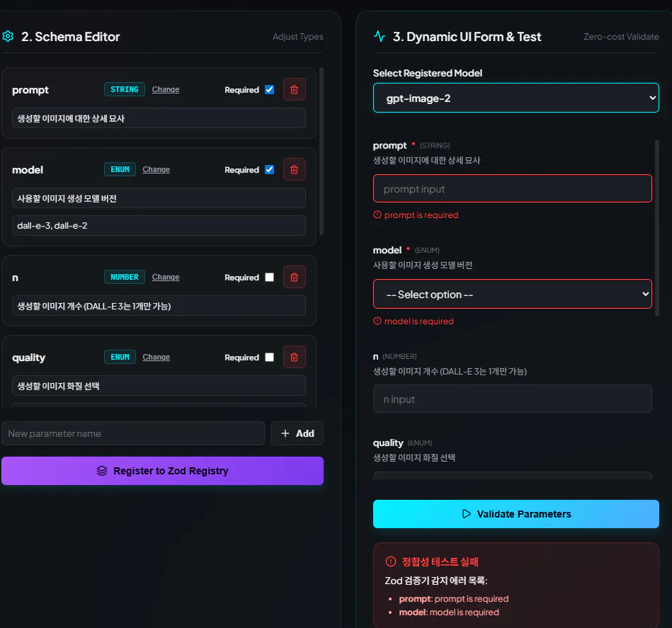The image size is (672, 628).
Task: Click the Dynamic UI Form scrollbar
Action: [657, 228]
